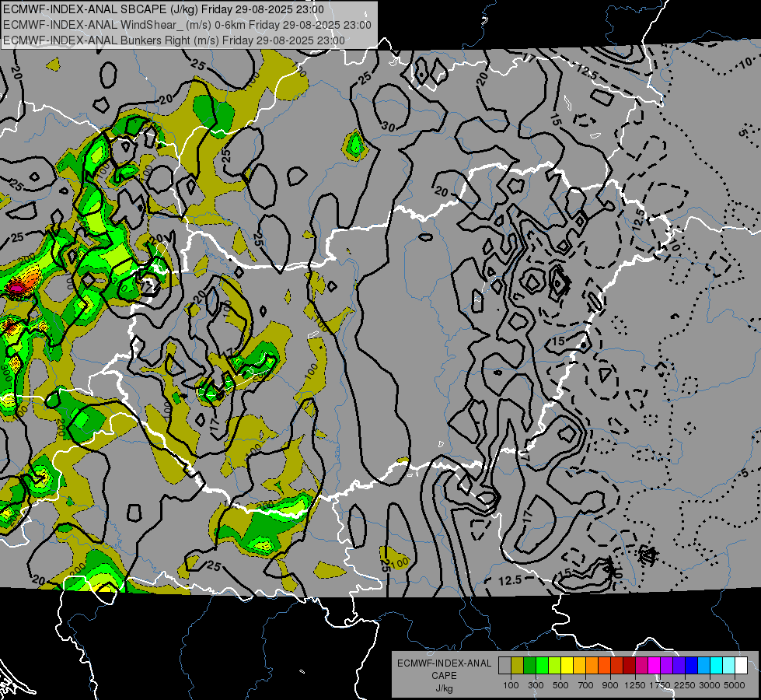
Task: Click the 3000 tick label under the legend
Action: 710,685
